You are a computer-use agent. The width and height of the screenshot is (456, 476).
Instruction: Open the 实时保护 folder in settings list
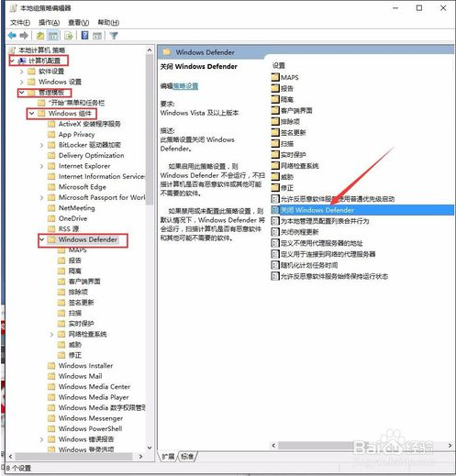click(x=289, y=155)
